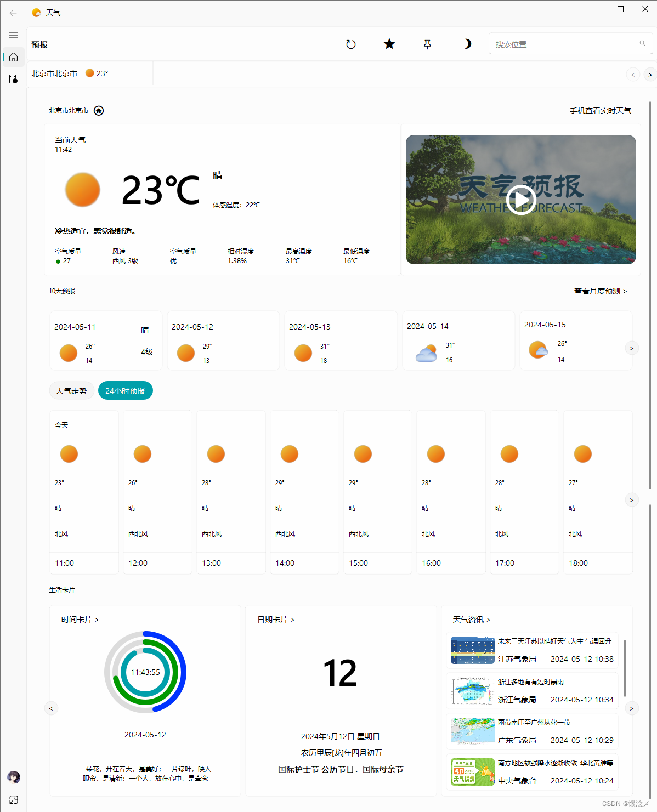657x812 pixels.
Task: Open 日期卡片 details
Action: point(275,619)
